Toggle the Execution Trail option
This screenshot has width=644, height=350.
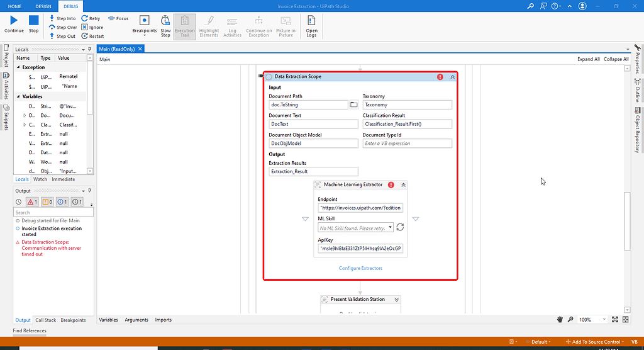tap(185, 26)
